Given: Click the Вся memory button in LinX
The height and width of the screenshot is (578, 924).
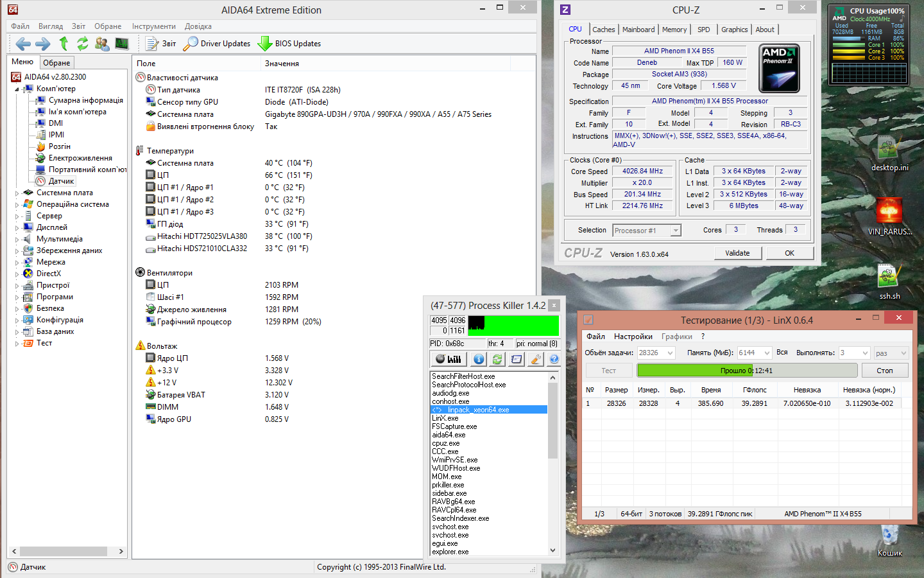Looking at the screenshot, I should point(782,352).
